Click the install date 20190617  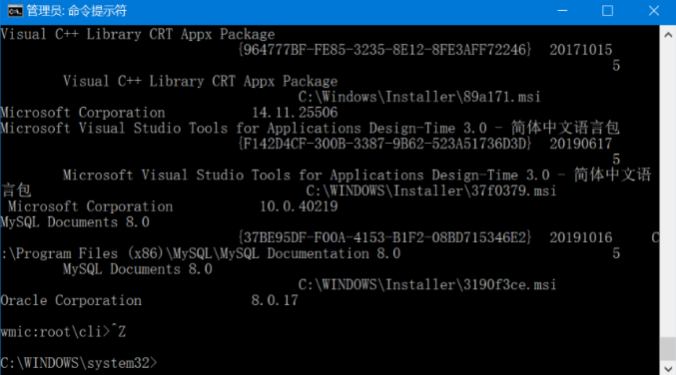[x=581, y=144]
